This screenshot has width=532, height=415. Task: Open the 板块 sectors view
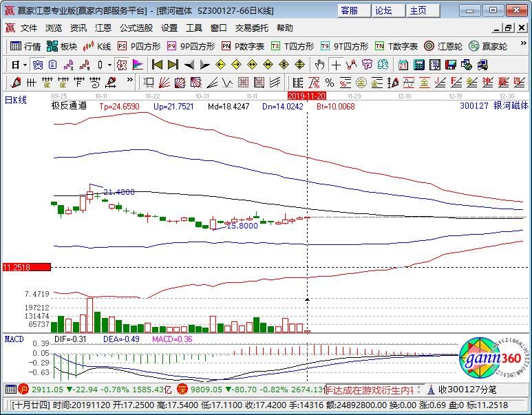[62, 46]
